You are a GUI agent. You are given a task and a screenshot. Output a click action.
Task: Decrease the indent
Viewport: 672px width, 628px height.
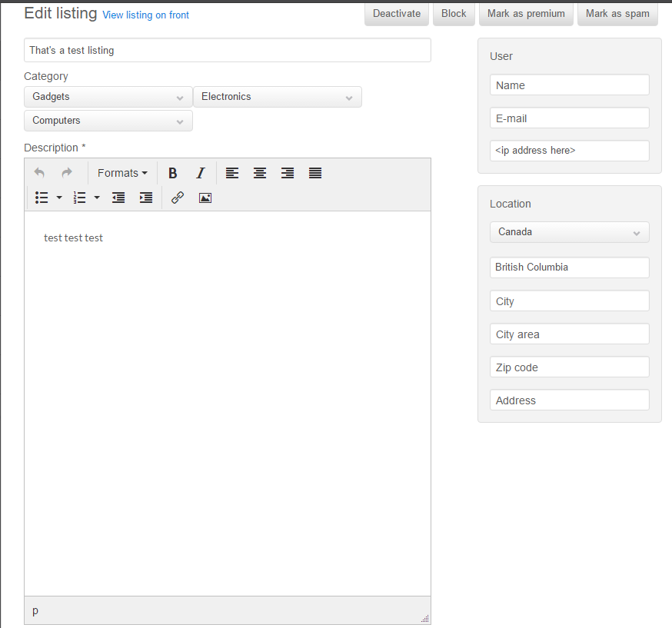(x=118, y=198)
